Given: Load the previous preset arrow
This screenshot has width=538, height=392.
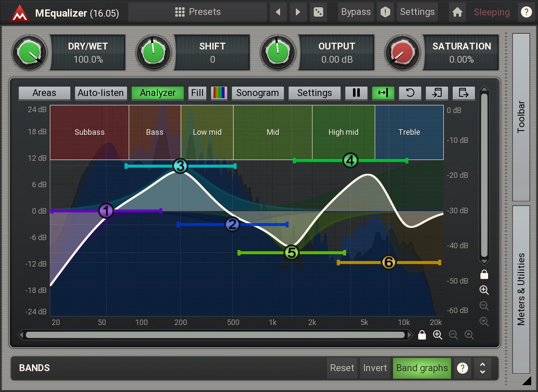Looking at the screenshot, I should 278,12.
